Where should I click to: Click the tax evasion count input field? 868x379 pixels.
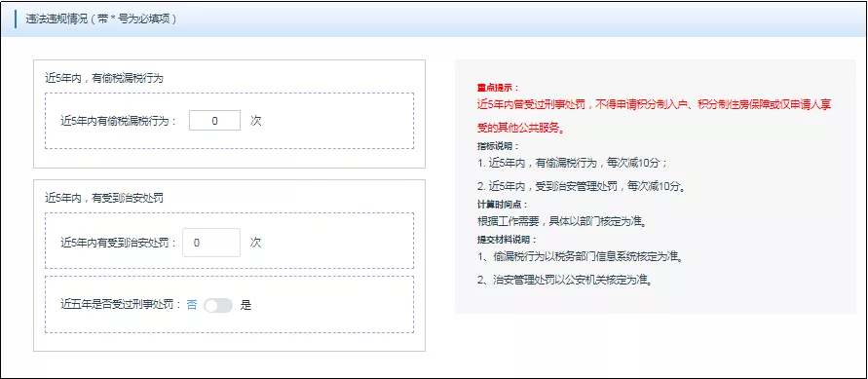coord(214,121)
